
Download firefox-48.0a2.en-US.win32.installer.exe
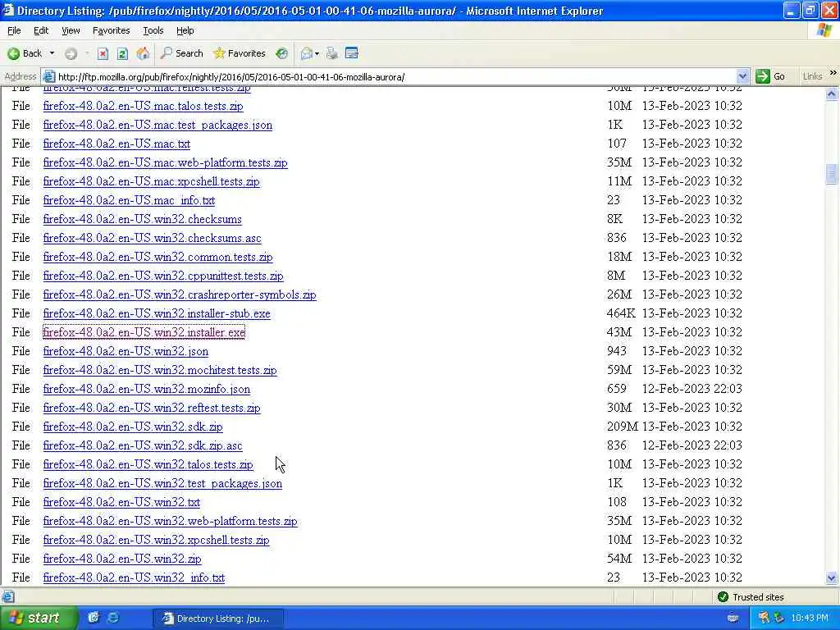tap(144, 332)
